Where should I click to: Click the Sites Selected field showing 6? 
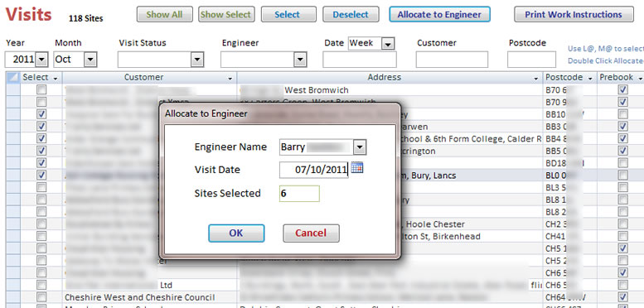point(299,194)
